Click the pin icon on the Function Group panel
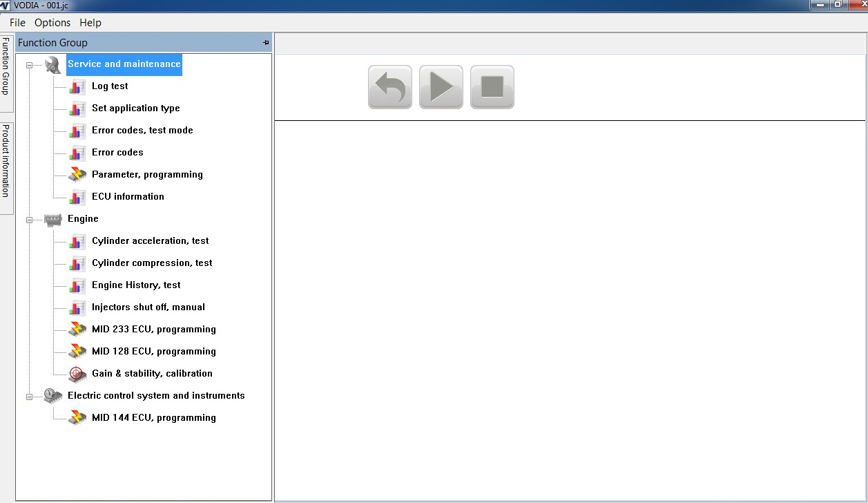 point(266,43)
